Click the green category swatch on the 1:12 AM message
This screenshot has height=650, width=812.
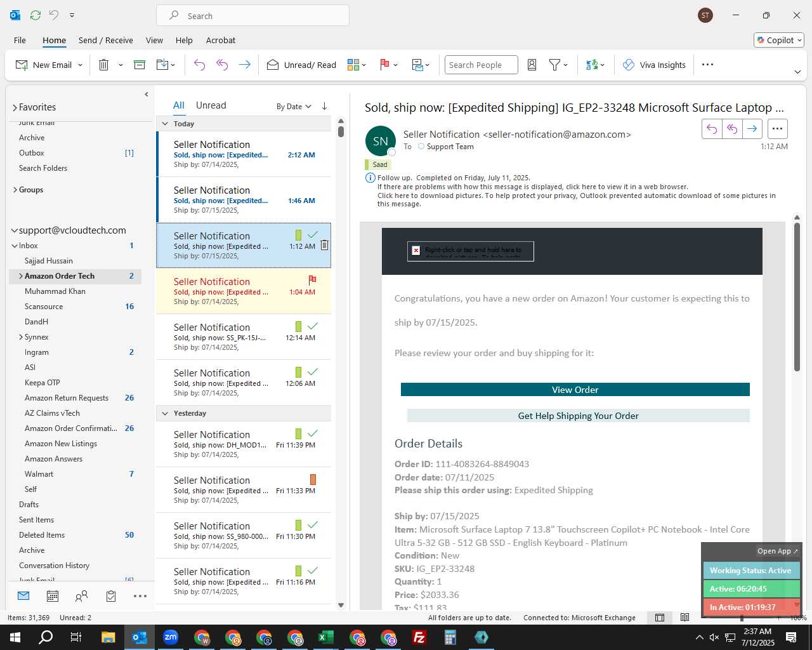coord(298,235)
